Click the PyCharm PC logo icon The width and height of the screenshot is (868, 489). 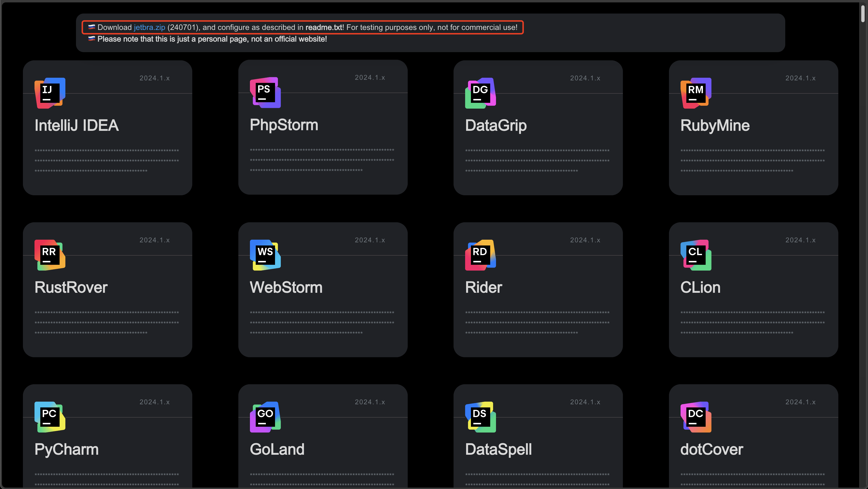pyautogui.click(x=50, y=417)
